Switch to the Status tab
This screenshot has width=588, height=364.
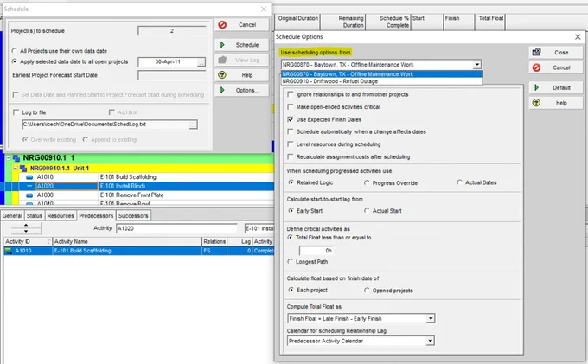[35, 216]
